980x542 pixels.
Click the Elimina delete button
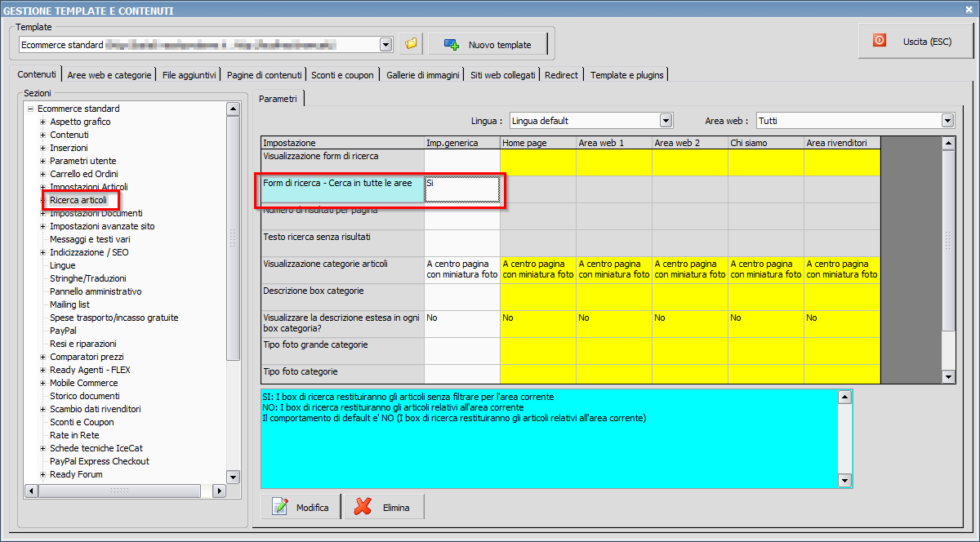(x=384, y=508)
